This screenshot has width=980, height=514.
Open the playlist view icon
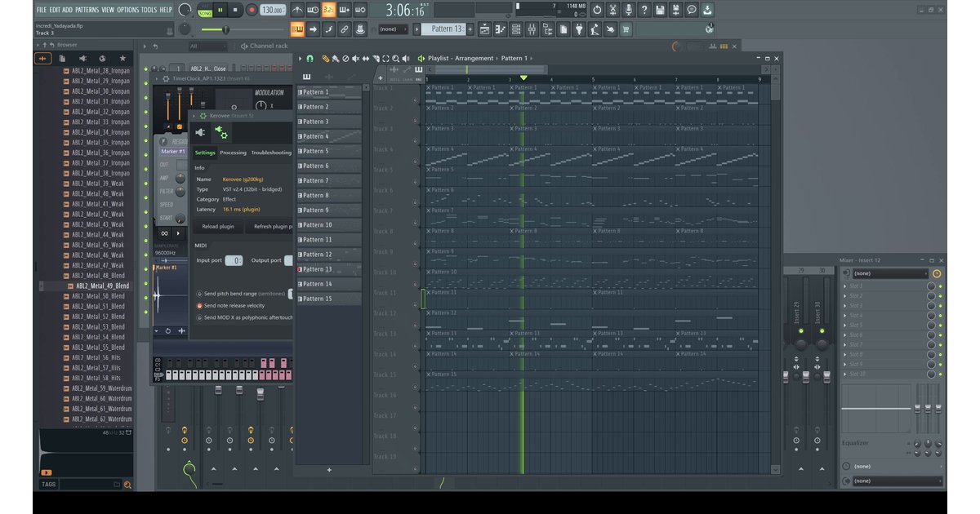[485, 29]
